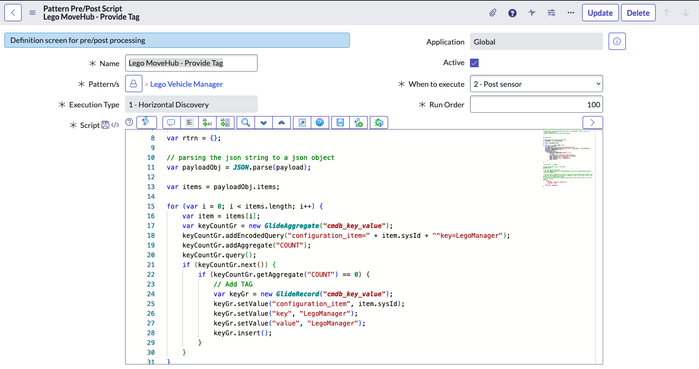Open more options ellipsis in header

click(571, 13)
